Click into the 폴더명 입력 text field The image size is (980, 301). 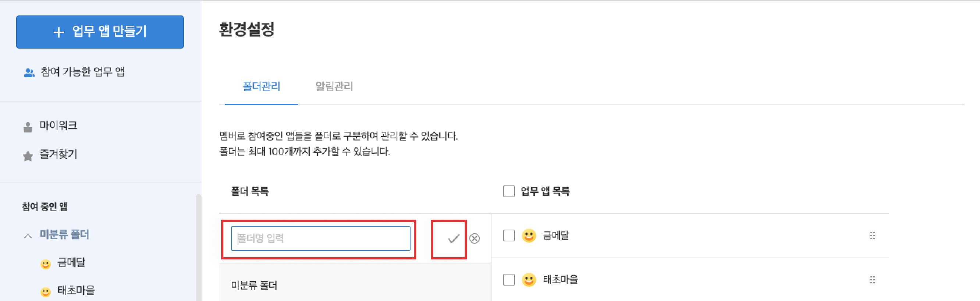tap(320, 238)
